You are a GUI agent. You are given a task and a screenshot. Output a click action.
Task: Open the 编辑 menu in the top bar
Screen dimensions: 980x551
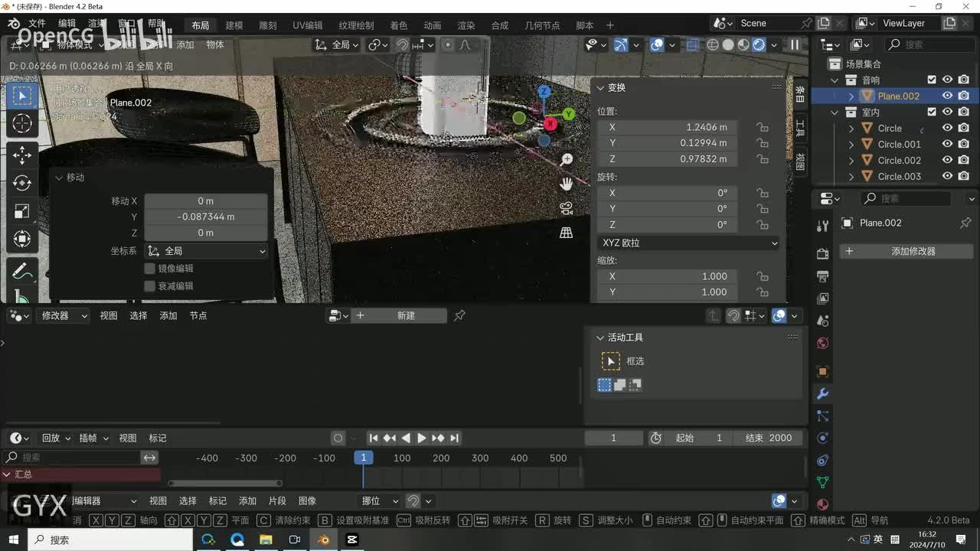pos(67,24)
